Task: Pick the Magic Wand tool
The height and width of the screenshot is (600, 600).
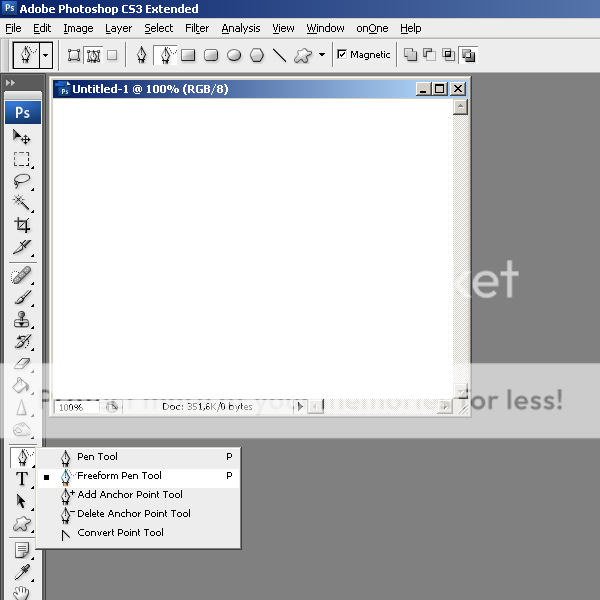Action: pyautogui.click(x=21, y=203)
